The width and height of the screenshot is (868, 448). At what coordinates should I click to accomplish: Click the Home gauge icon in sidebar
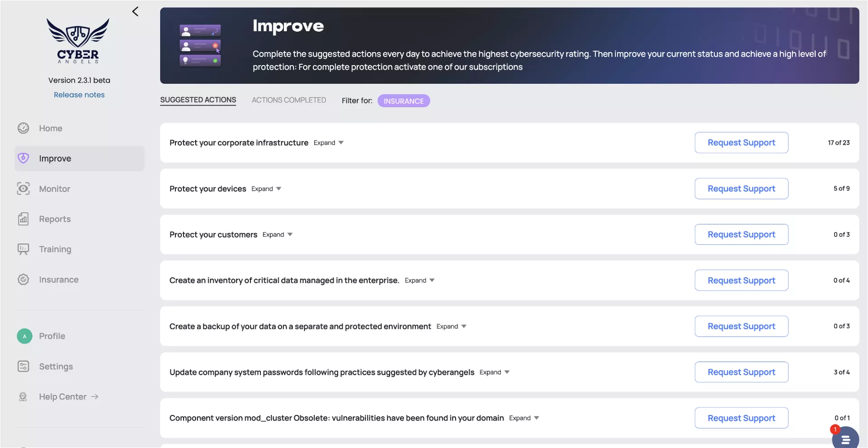tap(24, 129)
